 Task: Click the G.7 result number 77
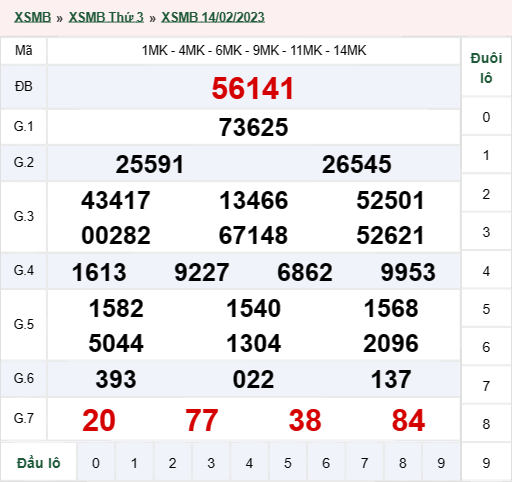point(202,420)
